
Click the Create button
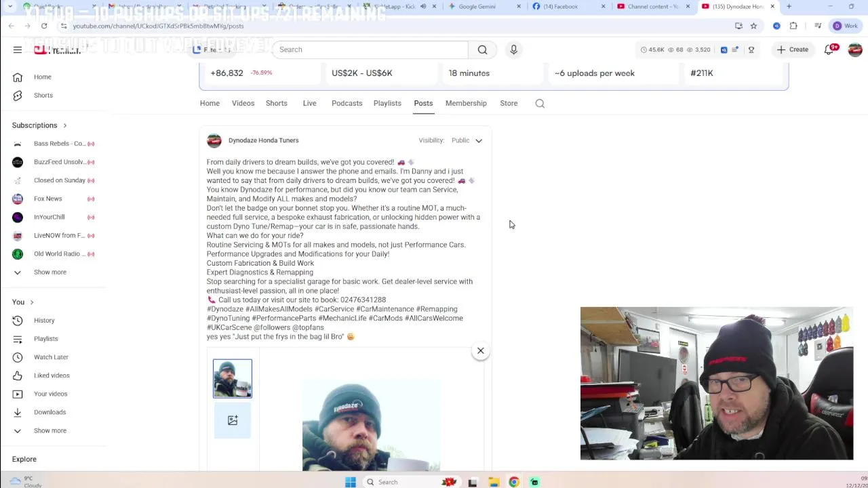point(792,49)
